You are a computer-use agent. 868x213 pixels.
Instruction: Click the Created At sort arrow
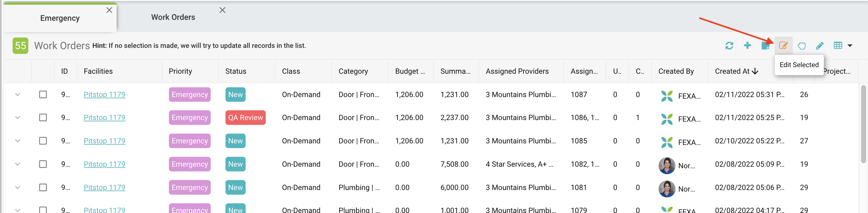pyautogui.click(x=755, y=71)
